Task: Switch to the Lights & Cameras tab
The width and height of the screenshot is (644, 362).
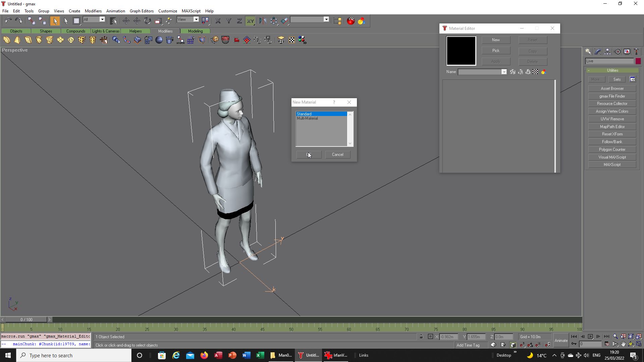Action: pyautogui.click(x=106, y=31)
